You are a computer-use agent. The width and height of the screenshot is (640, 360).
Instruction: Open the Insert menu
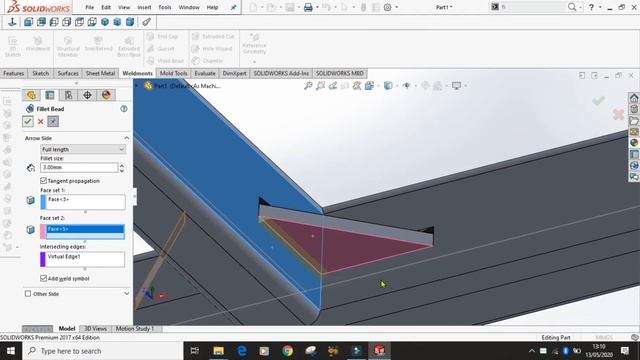[x=144, y=7]
